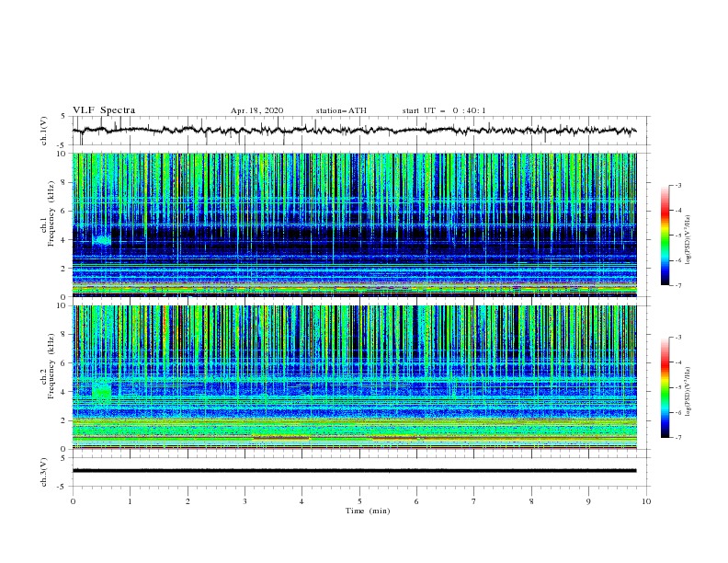
Task: Click the "VLF Spectra" plot title
Action: pos(104,110)
